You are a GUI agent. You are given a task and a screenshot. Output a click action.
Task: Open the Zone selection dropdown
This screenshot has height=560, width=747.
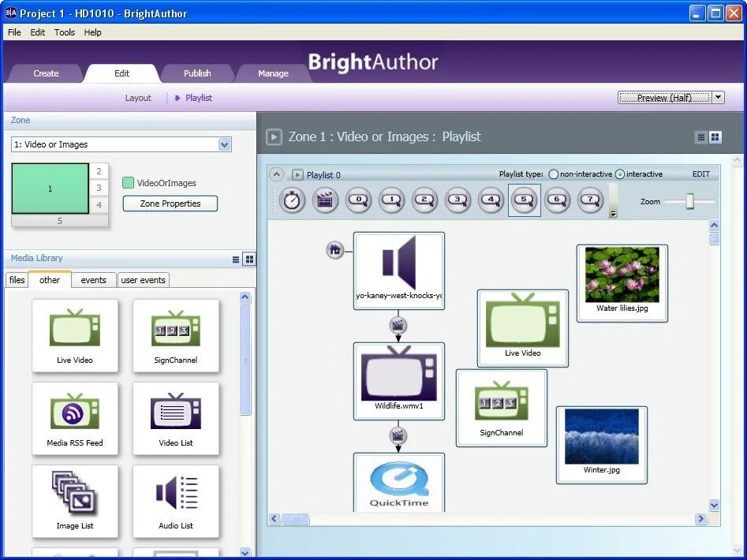(224, 144)
